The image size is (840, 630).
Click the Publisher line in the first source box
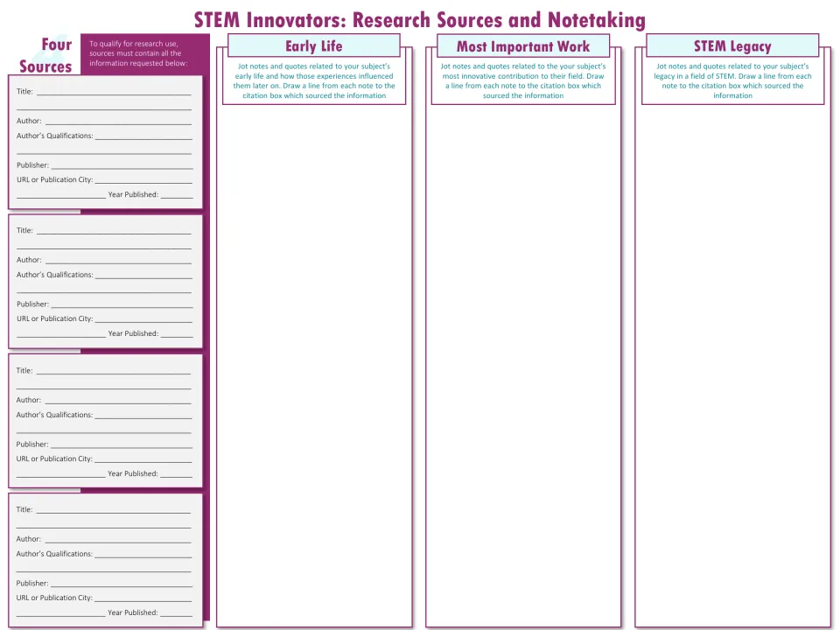click(x=122, y=165)
